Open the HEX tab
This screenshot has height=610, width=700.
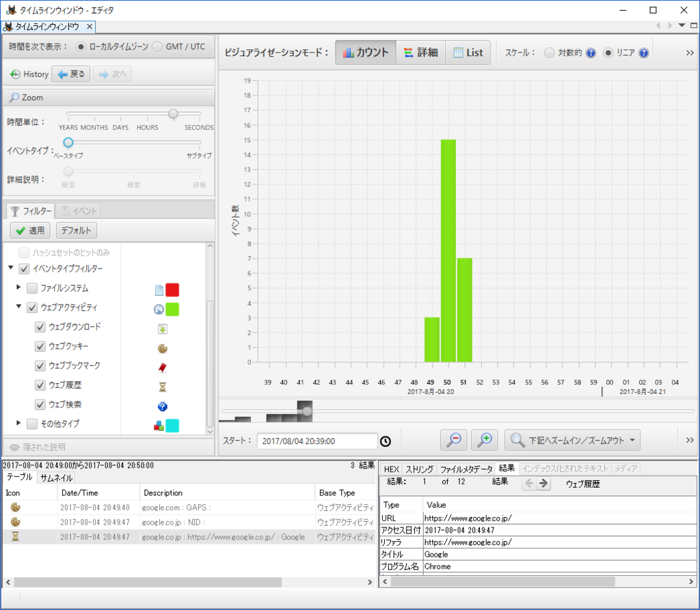(392, 469)
